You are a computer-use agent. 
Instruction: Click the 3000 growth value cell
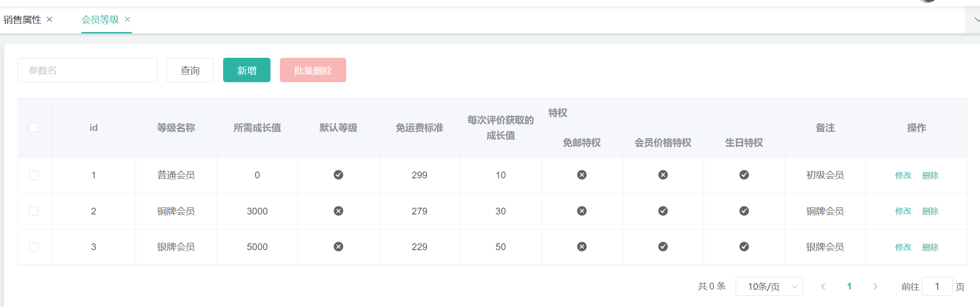257,211
